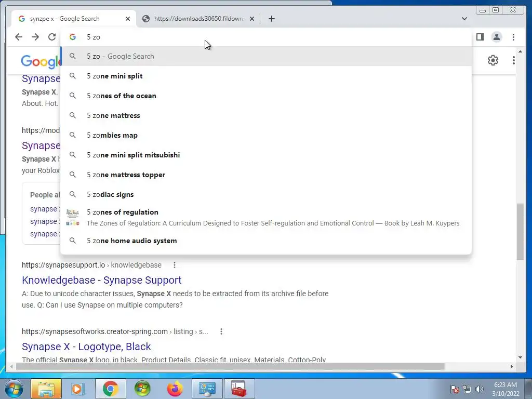Open the Chrome profile avatar

[x=496, y=37]
